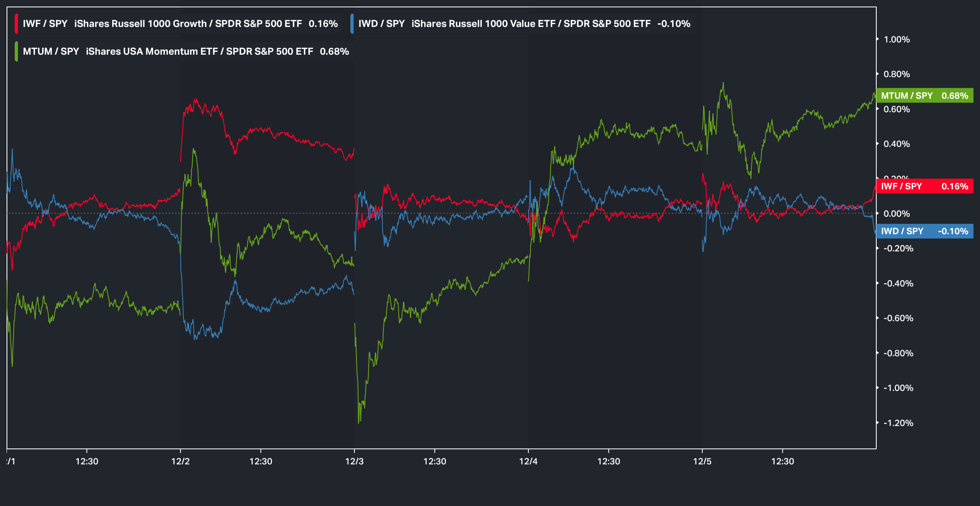980x506 pixels.
Task: Click the 0.00% label on price axis
Action: [x=897, y=213]
